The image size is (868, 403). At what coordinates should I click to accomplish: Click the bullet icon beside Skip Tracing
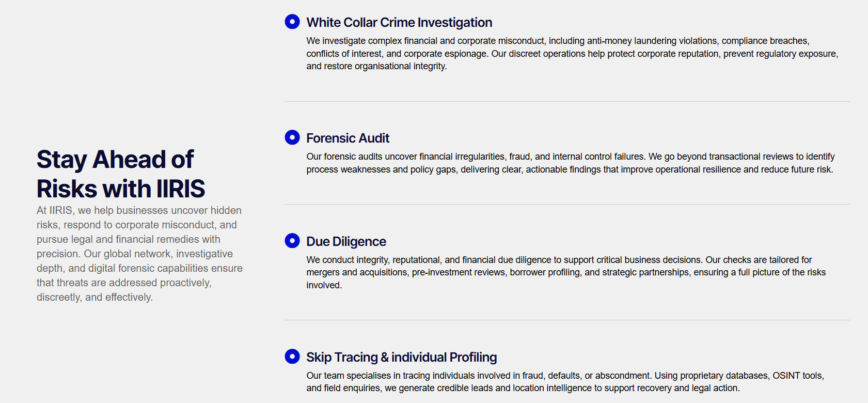click(x=292, y=357)
